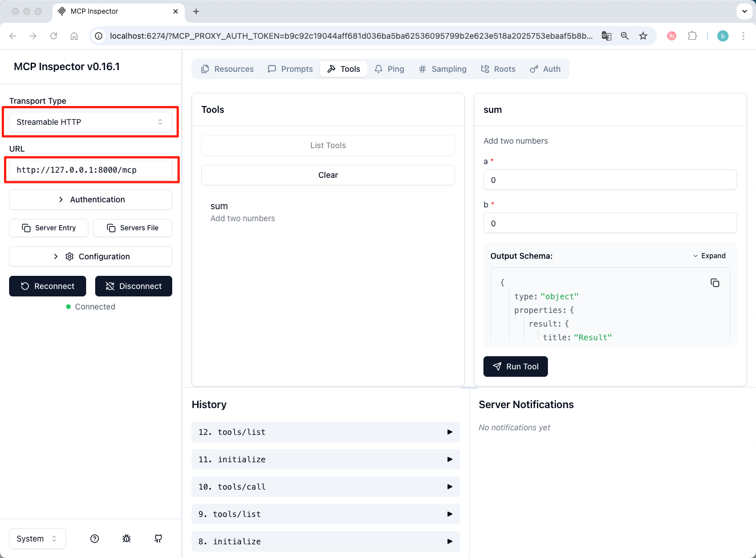Copy the output schema with the copy icon
This screenshot has height=558, width=756.
pos(714,283)
